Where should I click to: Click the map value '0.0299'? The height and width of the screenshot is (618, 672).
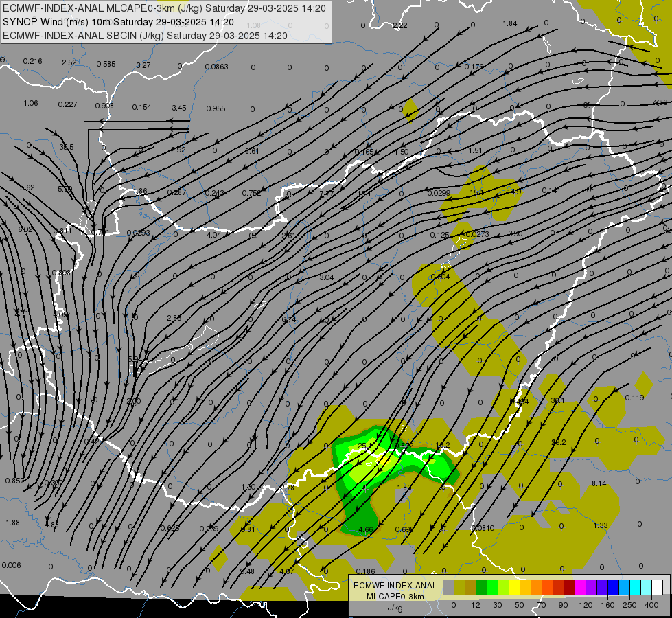(x=439, y=194)
